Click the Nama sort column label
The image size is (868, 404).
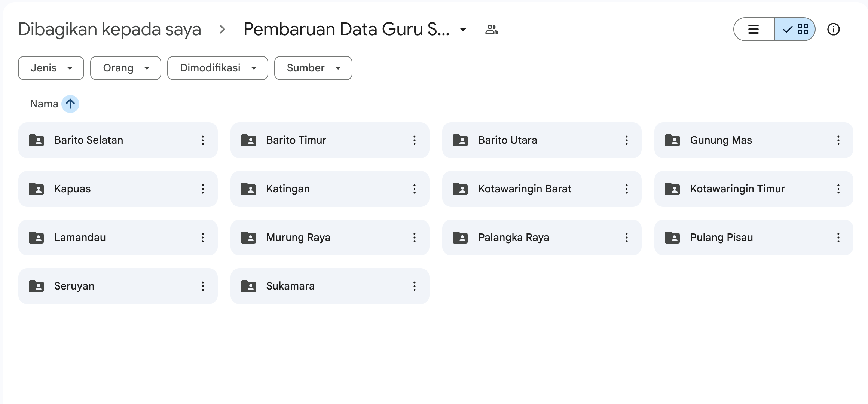tap(44, 104)
